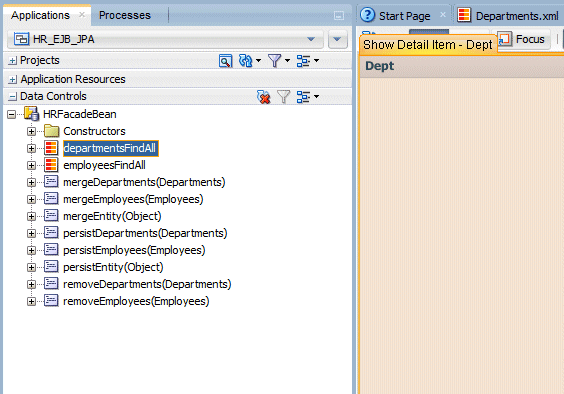
Task: Select the departmentsFindAll tree item
Action: (x=111, y=148)
